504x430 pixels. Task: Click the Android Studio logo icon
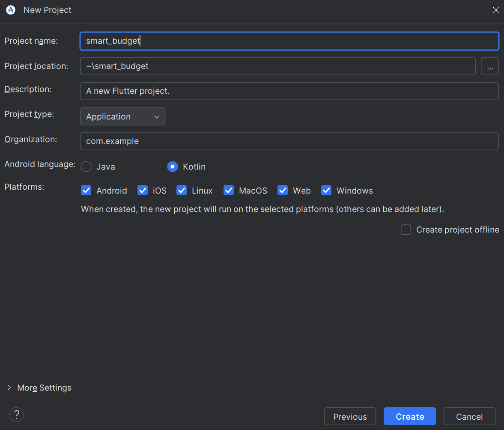[x=11, y=10]
